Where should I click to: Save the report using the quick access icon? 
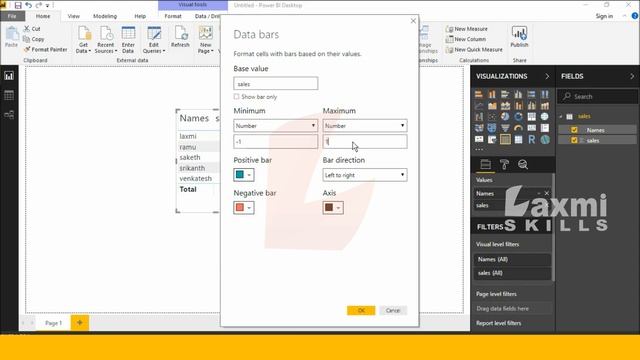[18, 5]
